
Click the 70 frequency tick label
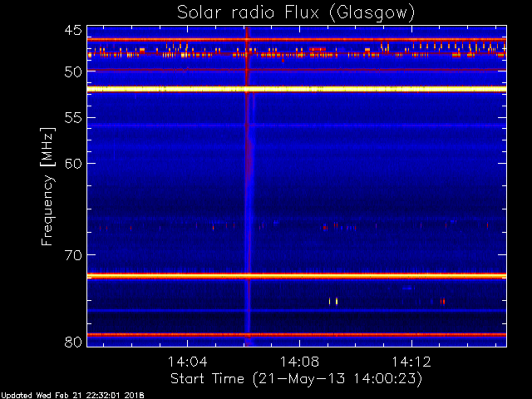[x=73, y=255]
